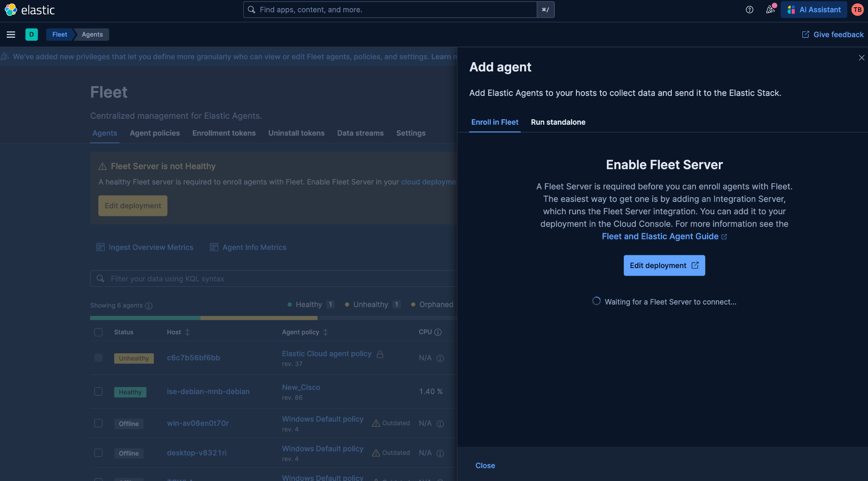
Task: Click the Agent Info Metrics dashboard icon
Action: coord(214,247)
